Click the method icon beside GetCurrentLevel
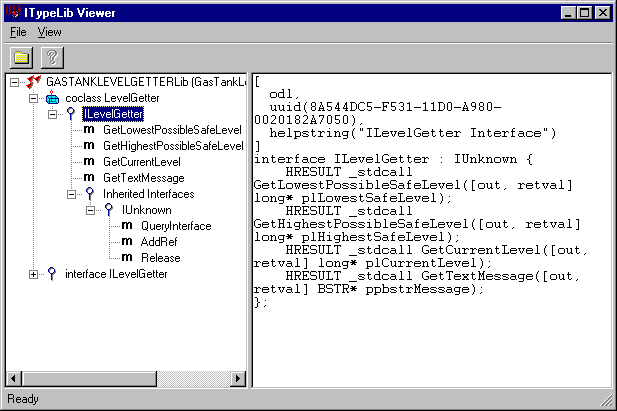 tap(89, 162)
